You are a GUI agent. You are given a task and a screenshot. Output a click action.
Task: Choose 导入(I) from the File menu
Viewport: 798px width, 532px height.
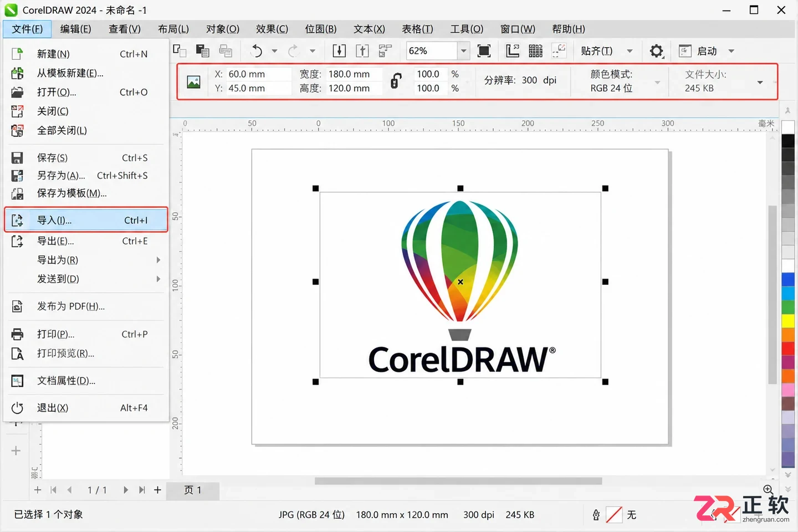point(86,220)
